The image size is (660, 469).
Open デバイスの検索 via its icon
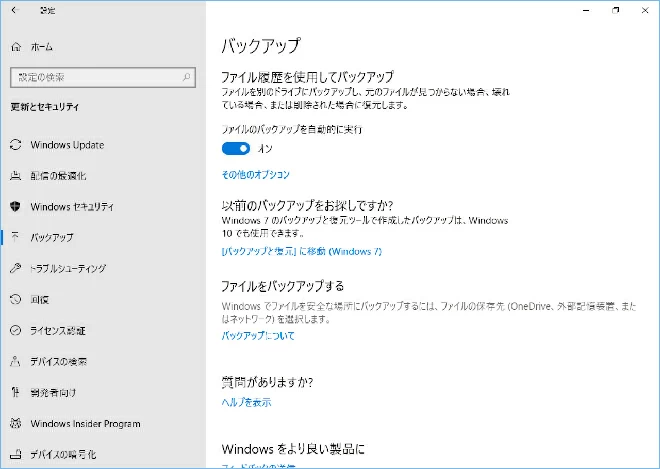(x=15, y=361)
